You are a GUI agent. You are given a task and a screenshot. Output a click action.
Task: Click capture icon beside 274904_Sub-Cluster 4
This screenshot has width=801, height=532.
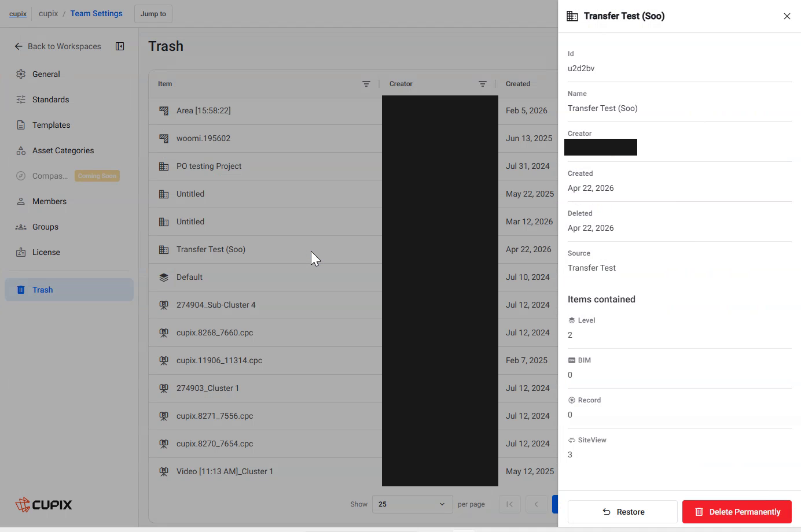point(164,305)
